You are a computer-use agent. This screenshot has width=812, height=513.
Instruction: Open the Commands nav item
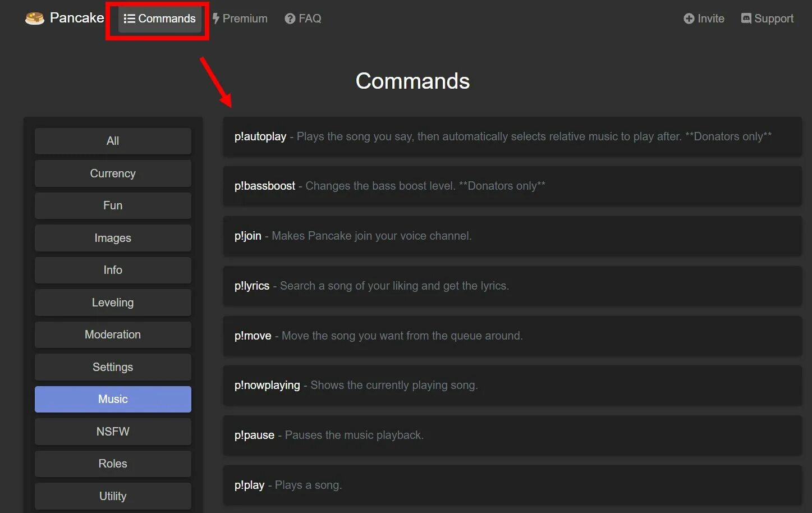(160, 19)
